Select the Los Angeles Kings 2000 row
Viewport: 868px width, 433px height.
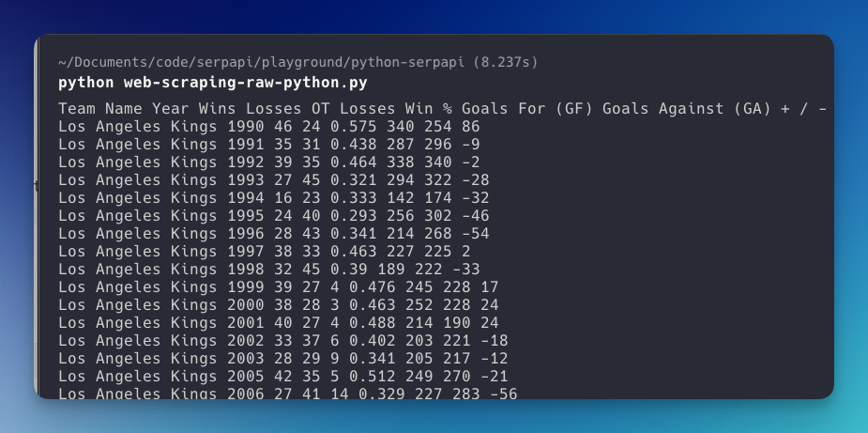point(278,305)
